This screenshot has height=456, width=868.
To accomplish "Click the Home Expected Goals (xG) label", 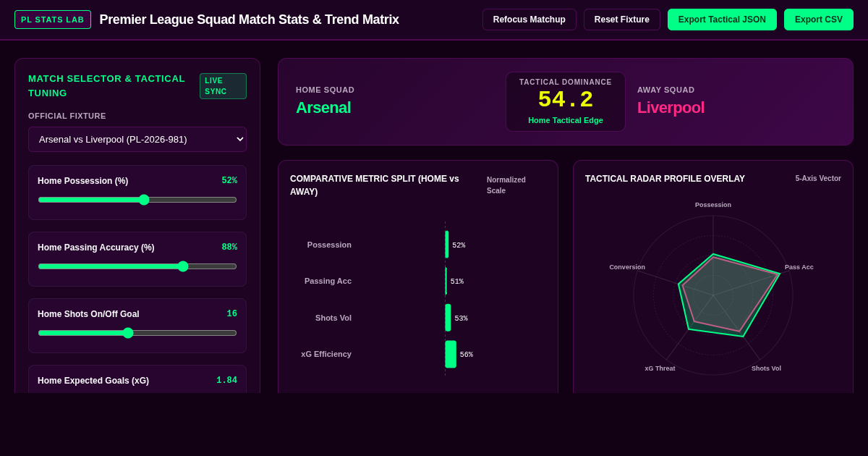I will [x=93, y=381].
